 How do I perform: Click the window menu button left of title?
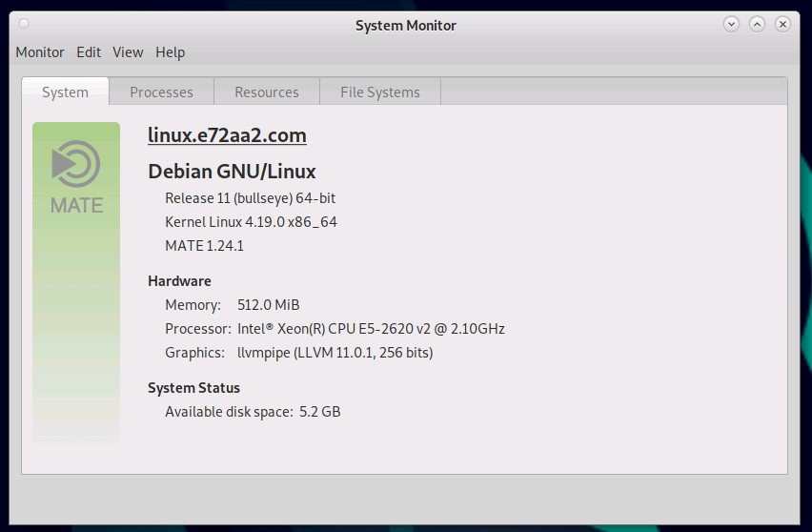click(x=24, y=24)
